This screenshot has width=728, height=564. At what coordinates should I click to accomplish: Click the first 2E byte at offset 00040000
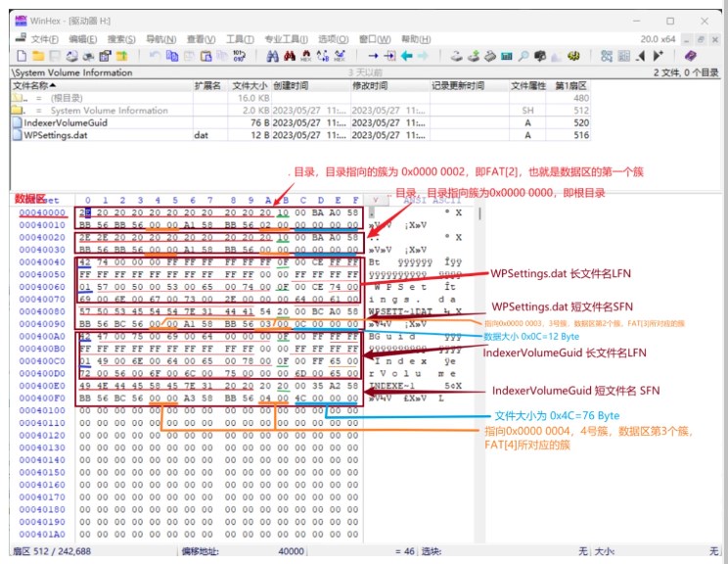click(85, 212)
